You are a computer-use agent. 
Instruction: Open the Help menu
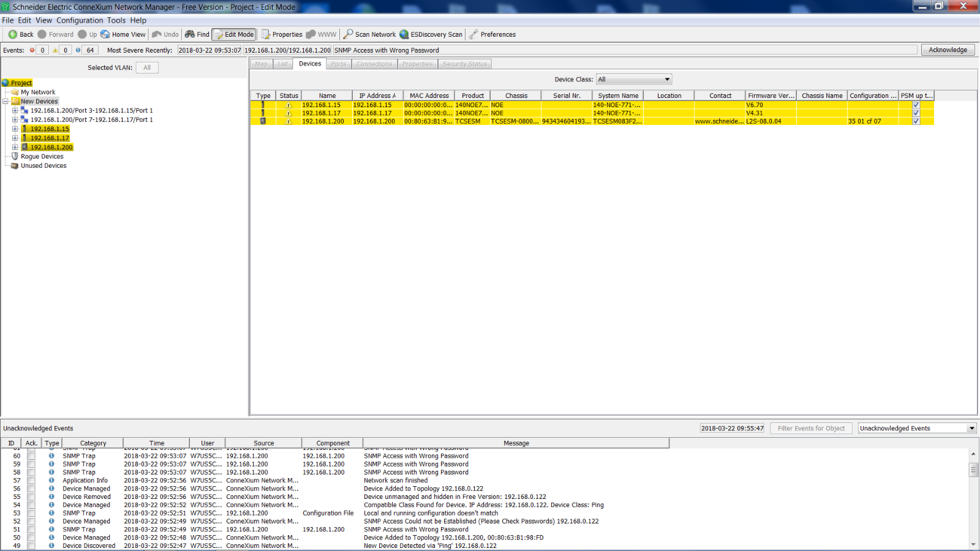point(138,20)
